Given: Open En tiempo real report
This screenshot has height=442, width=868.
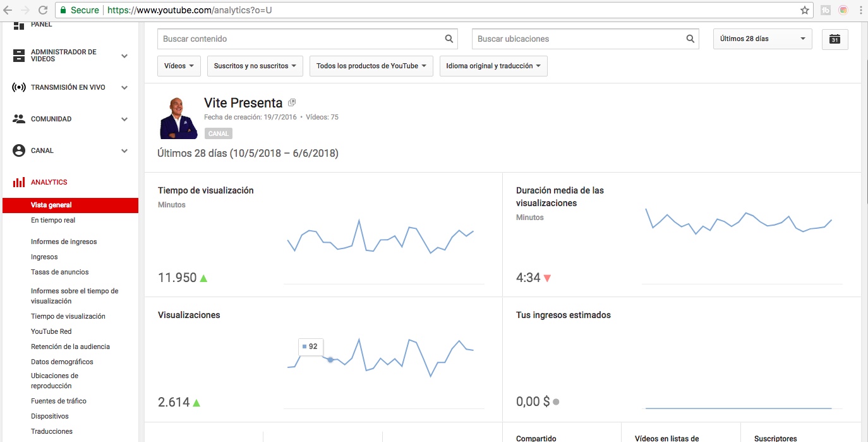Looking at the screenshot, I should click(53, 220).
